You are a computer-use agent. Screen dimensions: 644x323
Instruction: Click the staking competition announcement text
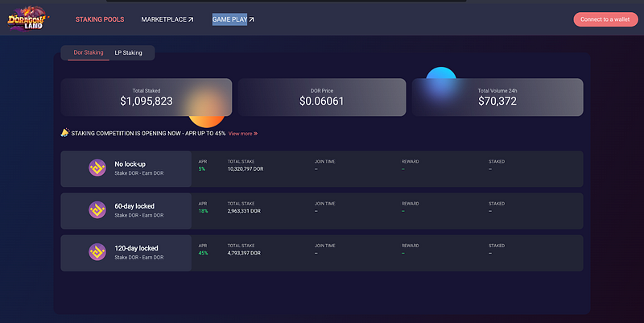click(x=148, y=134)
